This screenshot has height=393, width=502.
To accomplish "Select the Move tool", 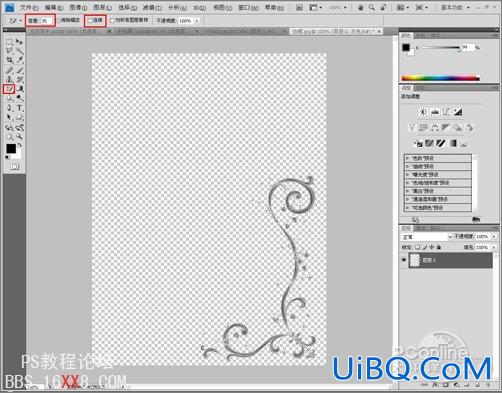I will click(x=20, y=42).
